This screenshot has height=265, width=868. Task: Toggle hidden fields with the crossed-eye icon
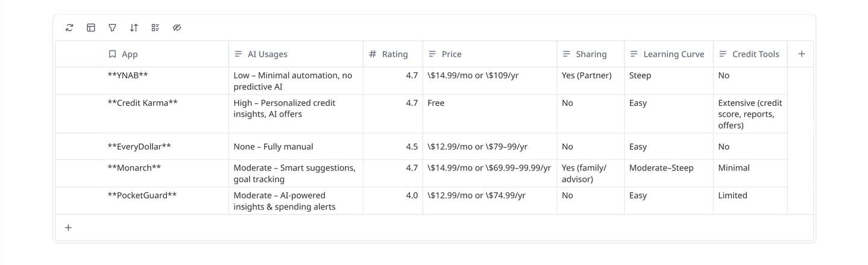coord(177,28)
